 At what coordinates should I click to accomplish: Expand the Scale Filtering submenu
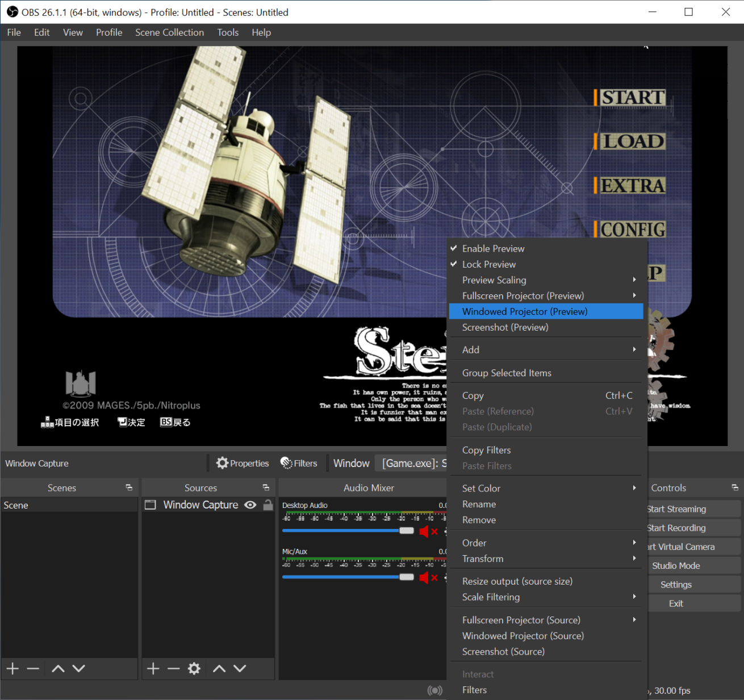[x=546, y=597]
